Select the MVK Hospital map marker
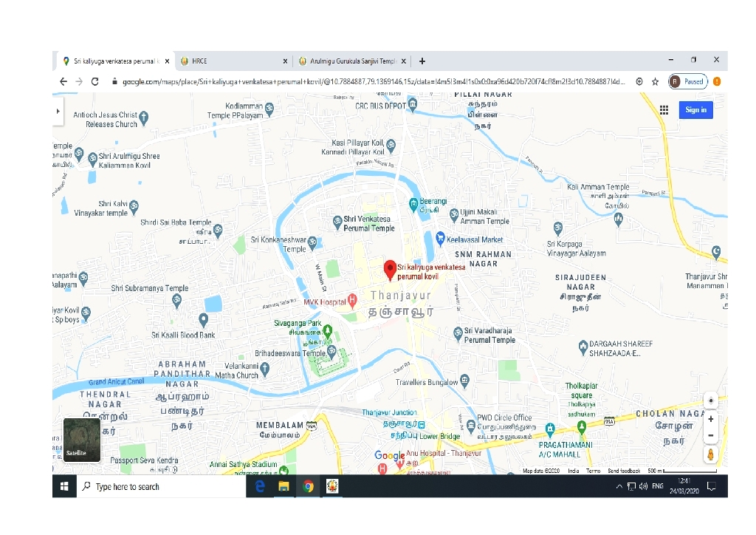This screenshot has height=535, width=756. pyautogui.click(x=352, y=301)
